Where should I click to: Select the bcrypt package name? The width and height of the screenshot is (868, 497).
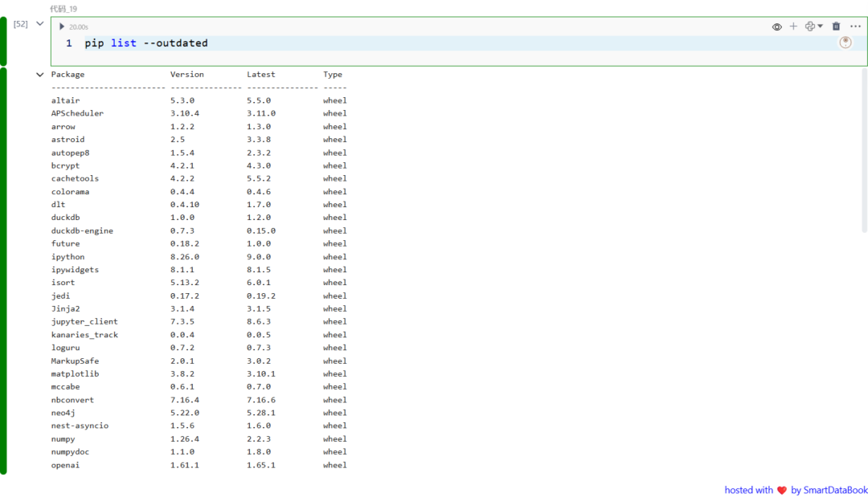pyautogui.click(x=65, y=165)
